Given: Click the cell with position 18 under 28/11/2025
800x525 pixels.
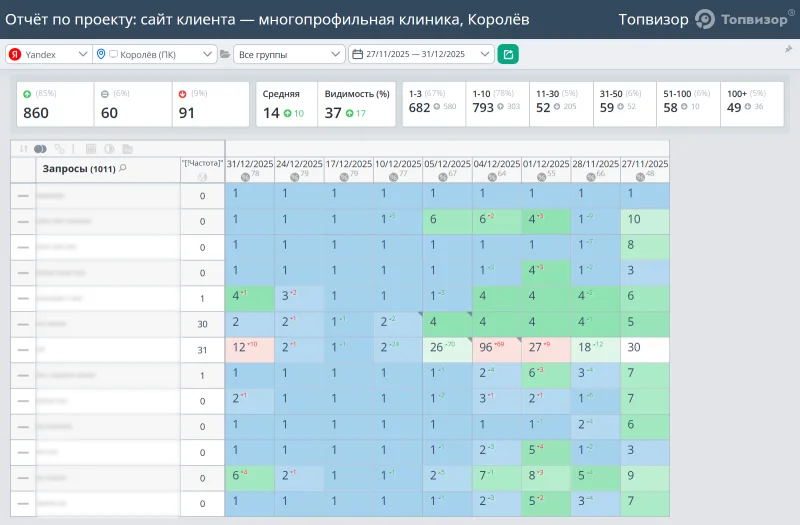Looking at the screenshot, I should [595, 349].
